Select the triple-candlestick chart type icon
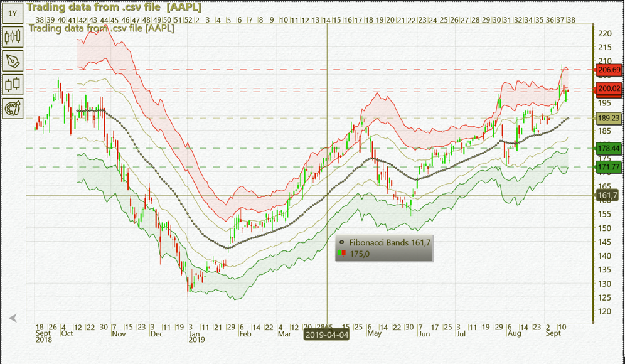Viewport: 625px width, 364px height. (x=13, y=37)
